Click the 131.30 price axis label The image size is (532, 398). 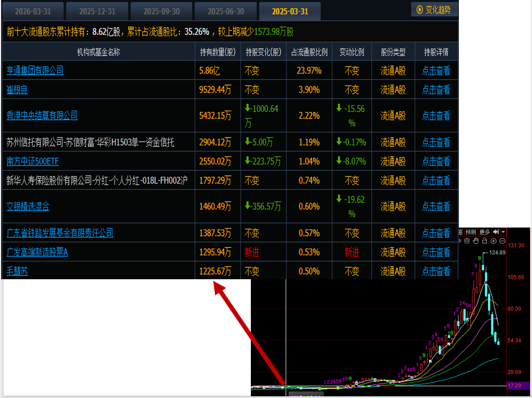(515, 245)
